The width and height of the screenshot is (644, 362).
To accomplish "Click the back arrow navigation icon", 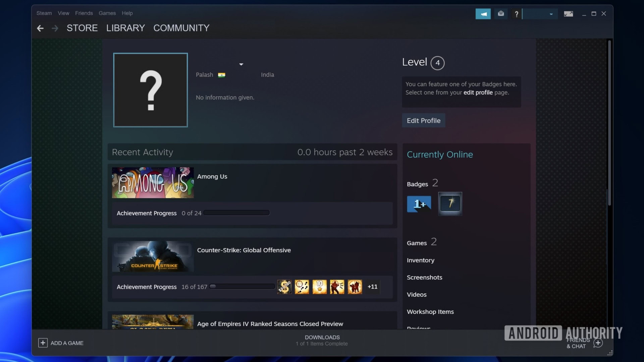I will click(x=40, y=28).
